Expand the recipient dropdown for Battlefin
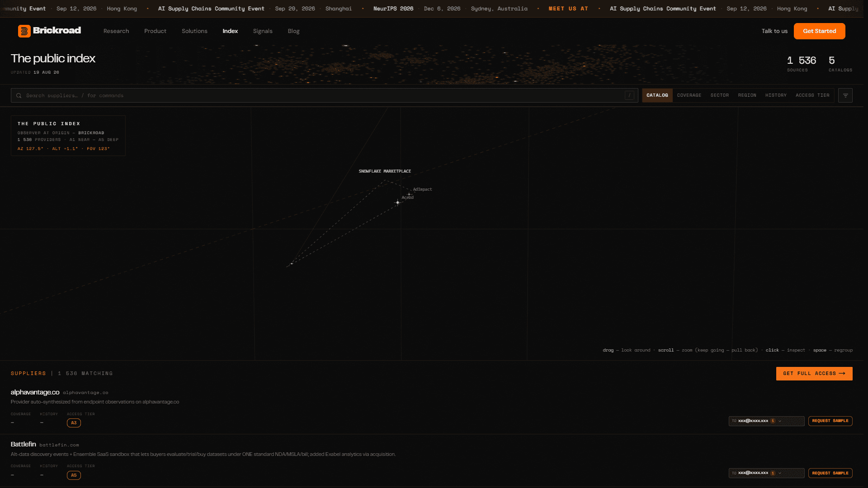The height and width of the screenshot is (488, 868). point(780,473)
